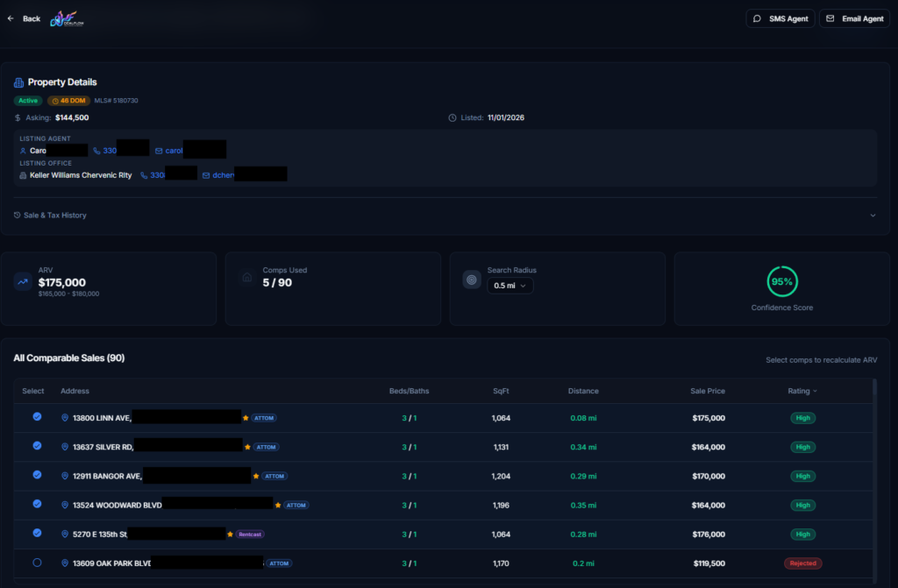Click map pin icon for 13609 Oak Park Blvd

coord(65,563)
